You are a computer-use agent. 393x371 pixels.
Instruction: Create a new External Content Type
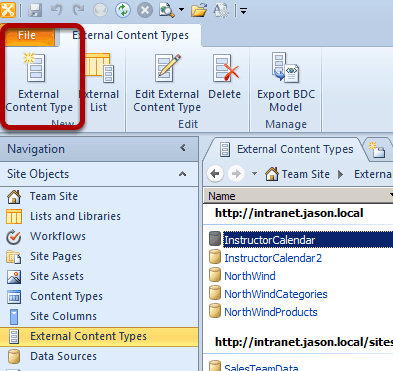(39, 83)
